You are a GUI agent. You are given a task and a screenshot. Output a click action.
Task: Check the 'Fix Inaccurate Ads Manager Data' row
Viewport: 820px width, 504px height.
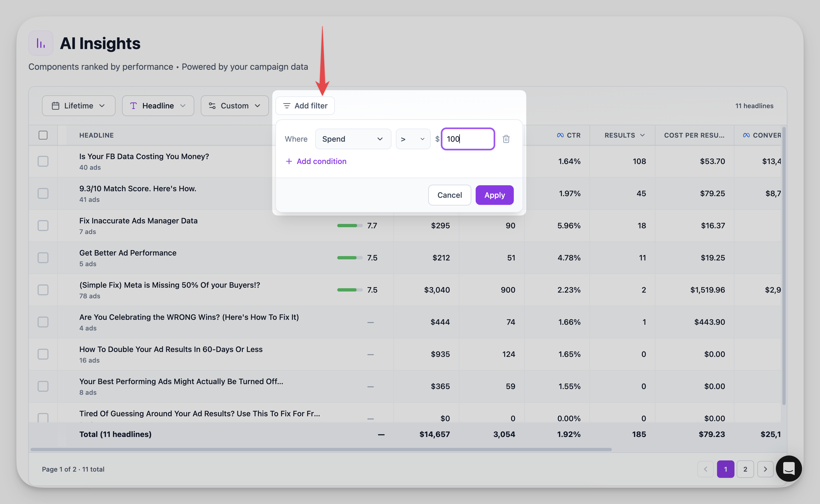[x=43, y=226]
